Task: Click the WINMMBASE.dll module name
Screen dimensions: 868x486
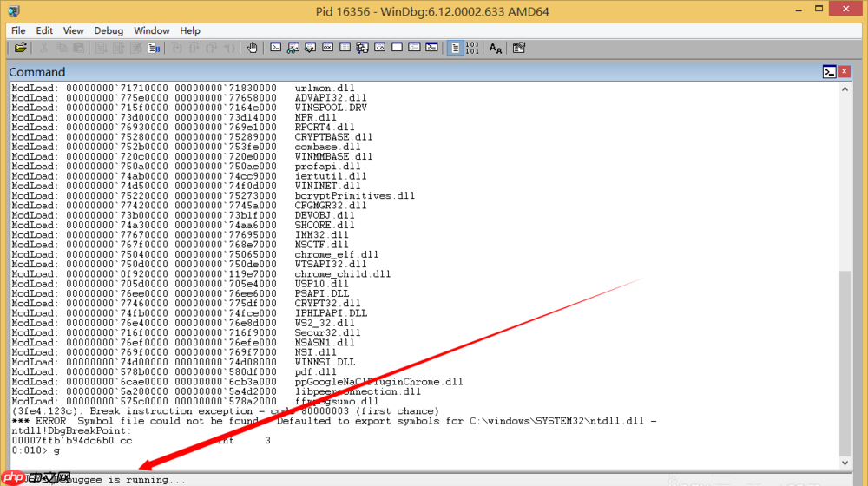Action: click(333, 157)
